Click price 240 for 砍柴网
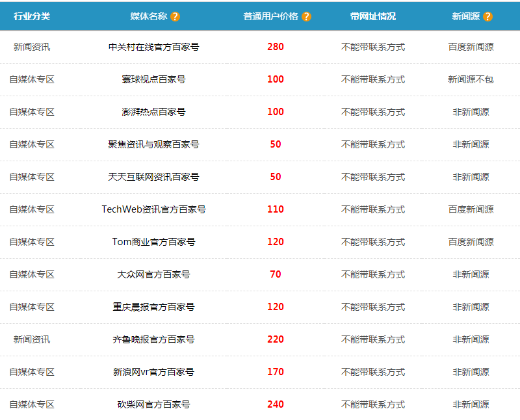Screen dimensions: 520x420 tap(276, 404)
